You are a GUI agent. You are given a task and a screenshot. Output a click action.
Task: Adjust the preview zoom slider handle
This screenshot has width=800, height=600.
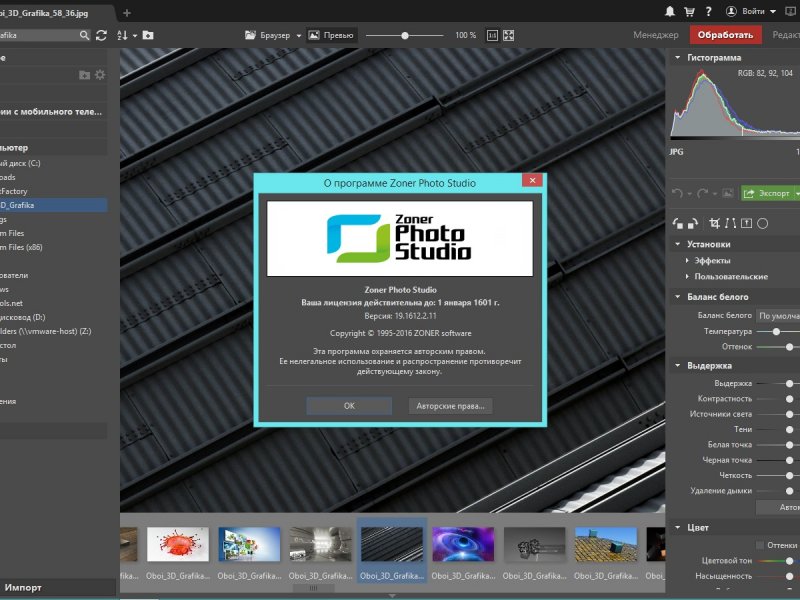(405, 36)
